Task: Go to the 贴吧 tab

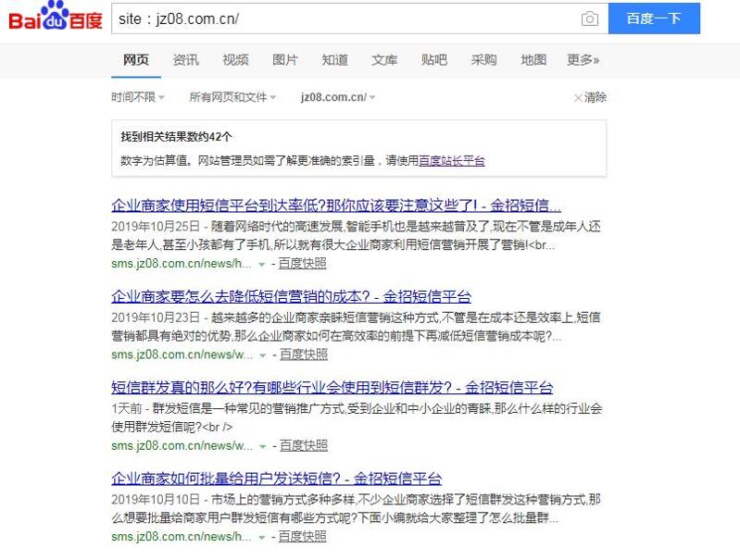Action: pos(433,60)
